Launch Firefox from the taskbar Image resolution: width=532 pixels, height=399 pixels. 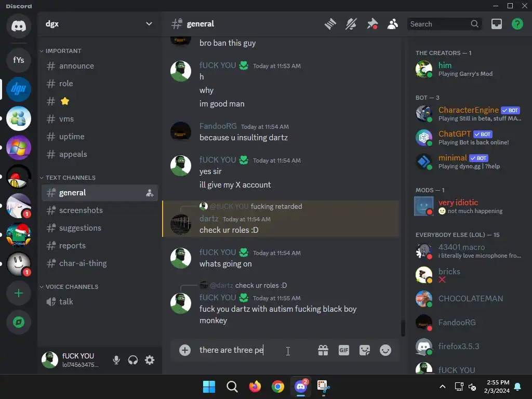[x=255, y=387]
